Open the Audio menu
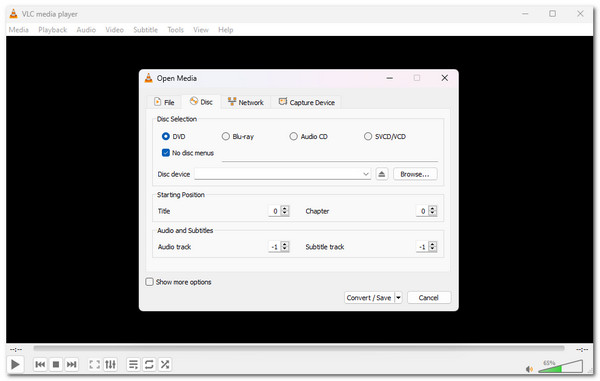This screenshot has height=381, width=600. (x=86, y=29)
